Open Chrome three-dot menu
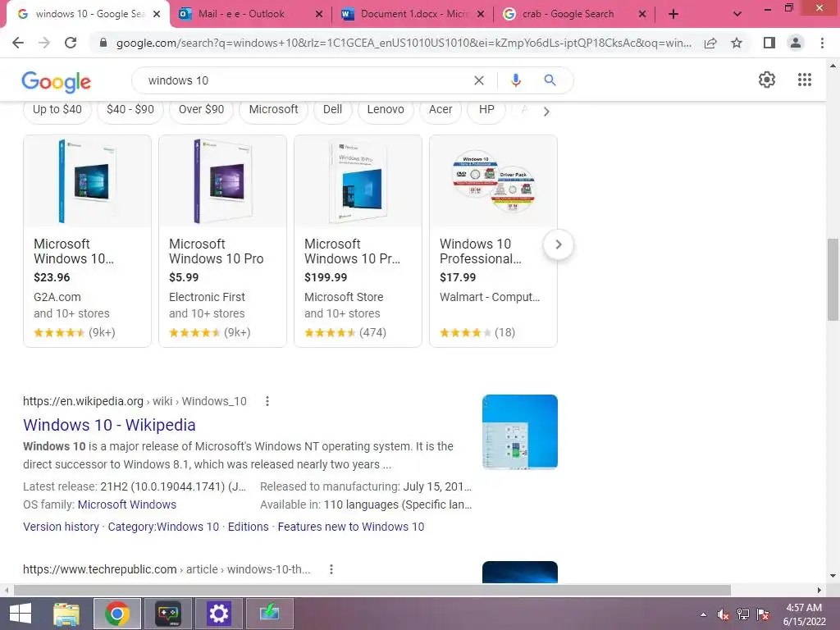The image size is (840, 630). [x=822, y=43]
